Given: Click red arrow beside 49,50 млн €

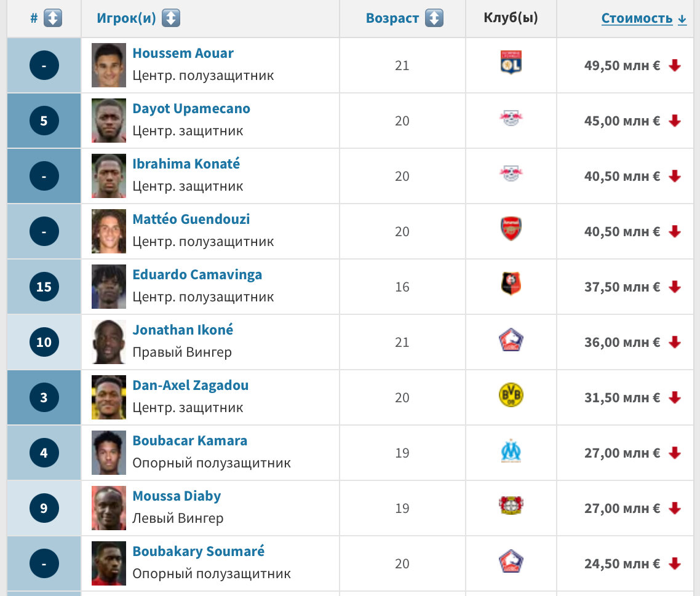Looking at the screenshot, I should click(675, 66).
